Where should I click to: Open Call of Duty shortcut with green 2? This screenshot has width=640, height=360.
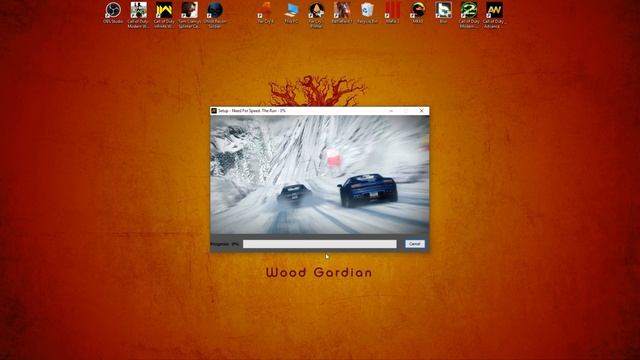(469, 15)
